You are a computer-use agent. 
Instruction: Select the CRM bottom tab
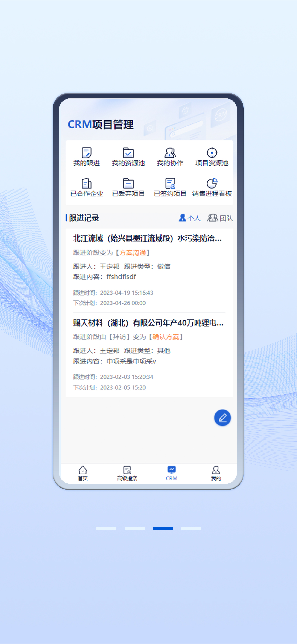click(172, 473)
